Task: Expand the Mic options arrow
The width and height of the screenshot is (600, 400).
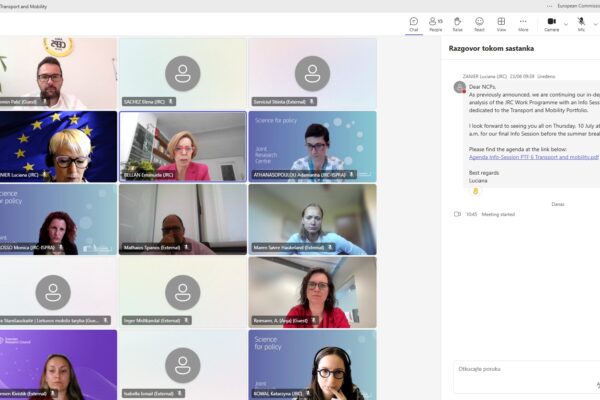Action: click(x=594, y=22)
